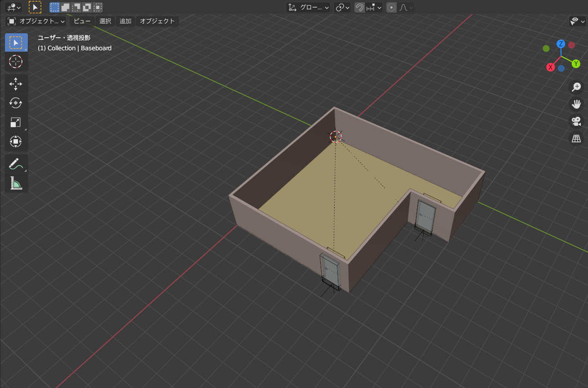The image size is (588, 388).
Task: Open the 追加 menu
Action: tap(126, 21)
